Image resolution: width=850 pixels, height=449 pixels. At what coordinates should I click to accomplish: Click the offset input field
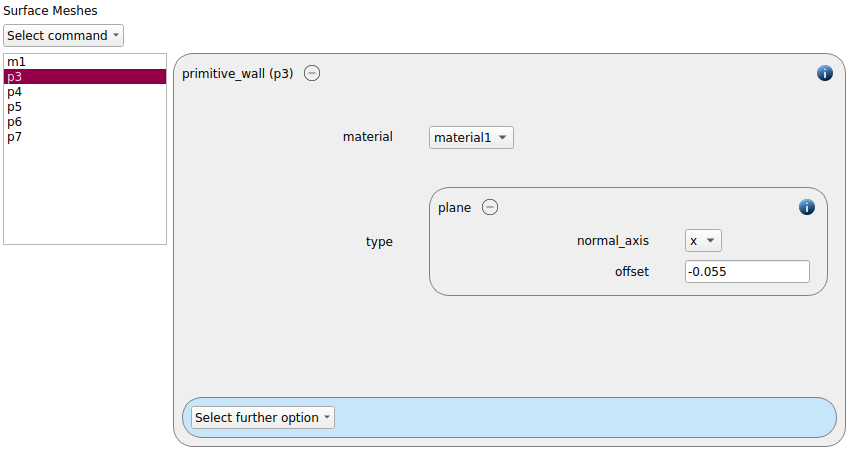pos(747,272)
